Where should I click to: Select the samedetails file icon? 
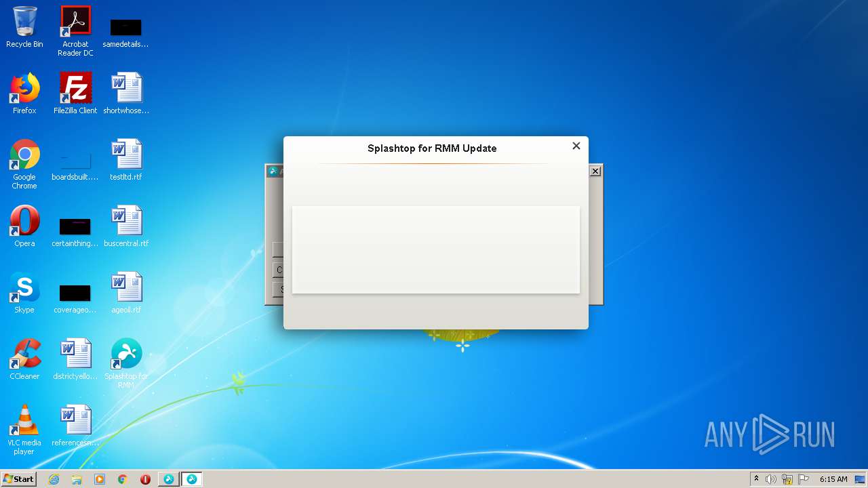pos(126,33)
